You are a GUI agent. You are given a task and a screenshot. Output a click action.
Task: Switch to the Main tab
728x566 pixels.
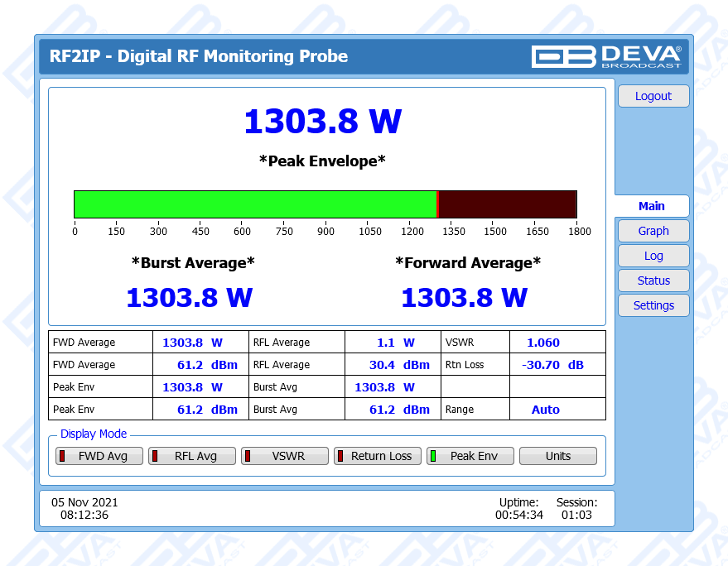[651, 206]
